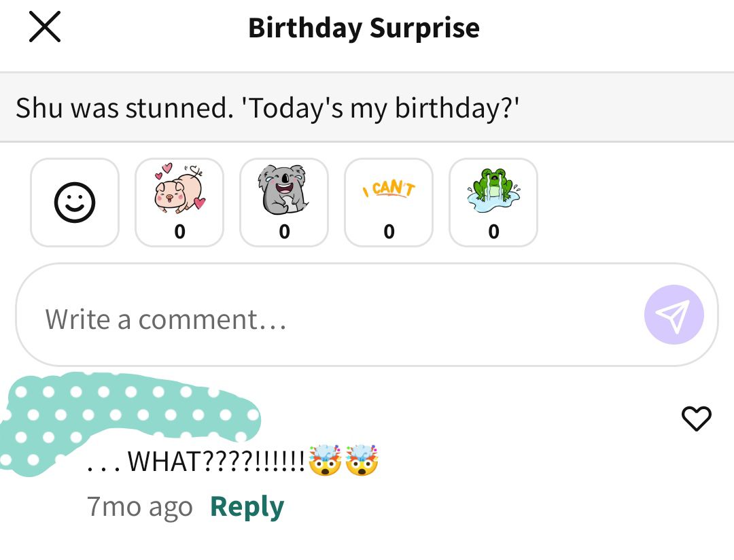Open the smiley emoji reaction picker
The width and height of the screenshot is (734, 560).
click(75, 203)
